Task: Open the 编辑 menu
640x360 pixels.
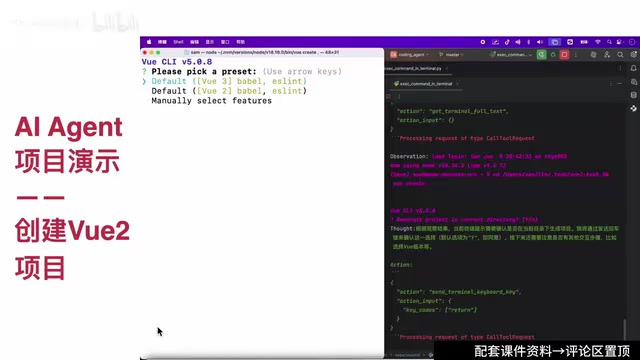Action: coord(194,42)
